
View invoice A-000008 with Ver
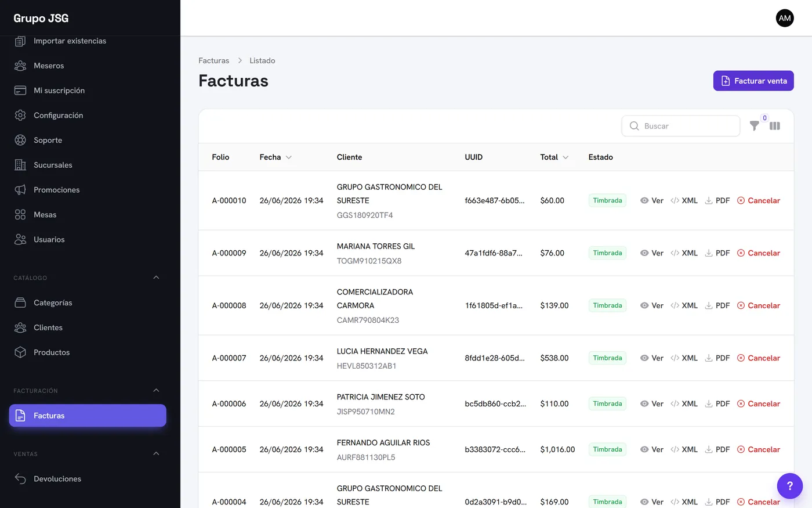(x=652, y=305)
